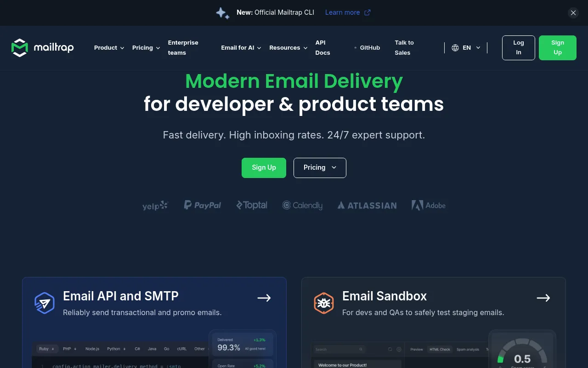The image size is (588, 368).
Task: Click the Delivered 99.3% stat card
Action: (242, 345)
